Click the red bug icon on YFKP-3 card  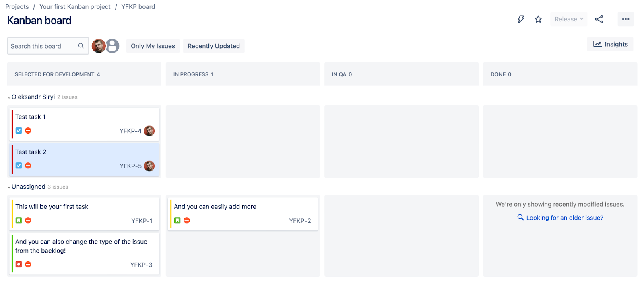coord(19,264)
